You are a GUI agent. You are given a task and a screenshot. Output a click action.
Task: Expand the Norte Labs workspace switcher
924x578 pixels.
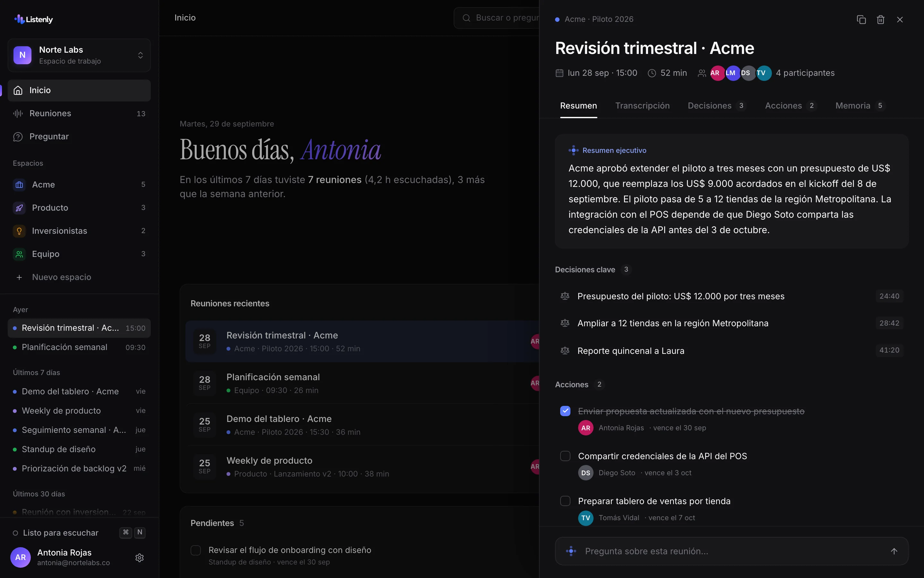tap(79, 56)
